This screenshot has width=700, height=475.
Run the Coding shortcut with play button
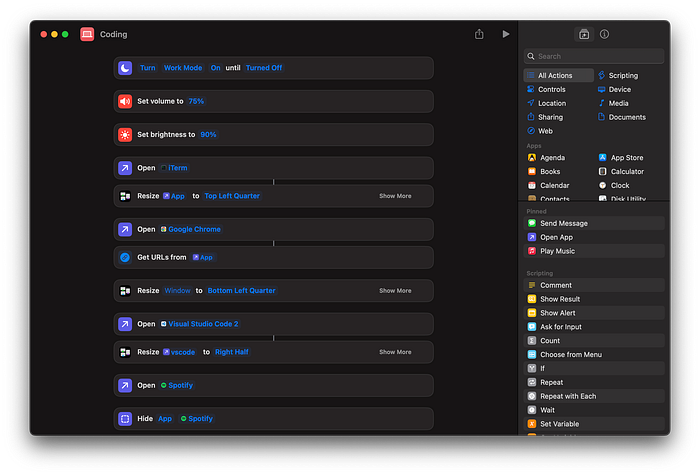click(x=505, y=34)
